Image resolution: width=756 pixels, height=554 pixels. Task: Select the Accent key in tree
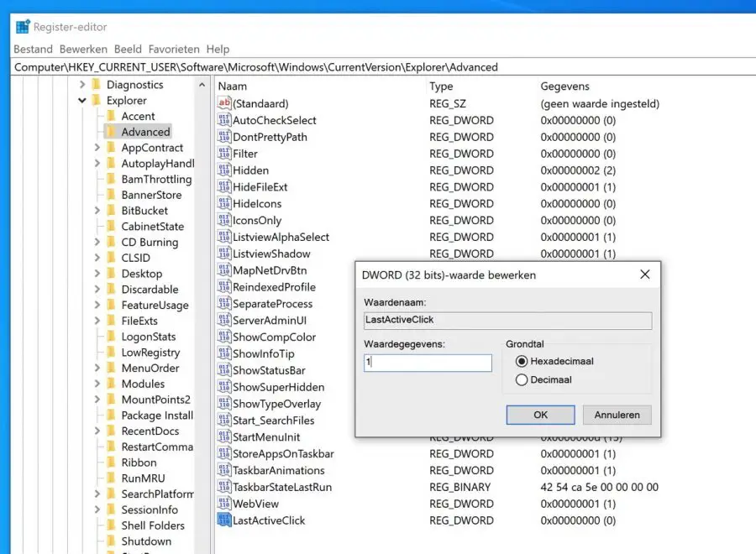(x=138, y=116)
